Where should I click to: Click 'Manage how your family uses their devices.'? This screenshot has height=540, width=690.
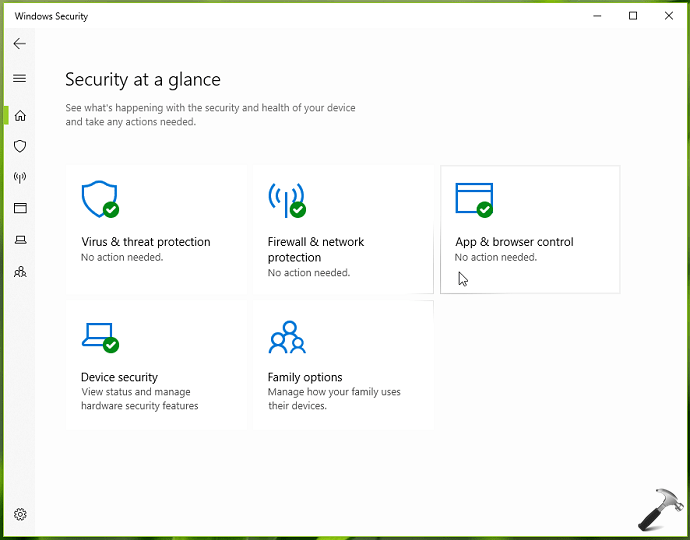click(334, 399)
